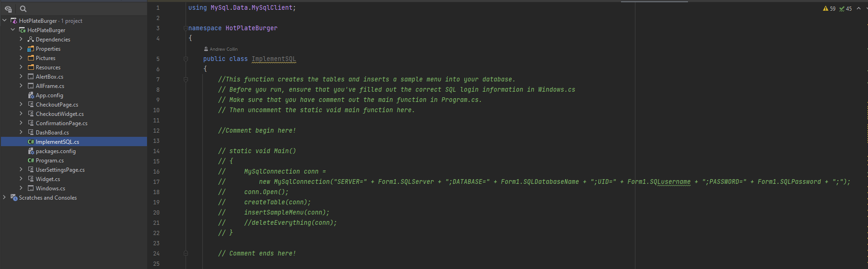Collapse the HotPlateBurger solution root node
868x269 pixels.
[x=5, y=20]
